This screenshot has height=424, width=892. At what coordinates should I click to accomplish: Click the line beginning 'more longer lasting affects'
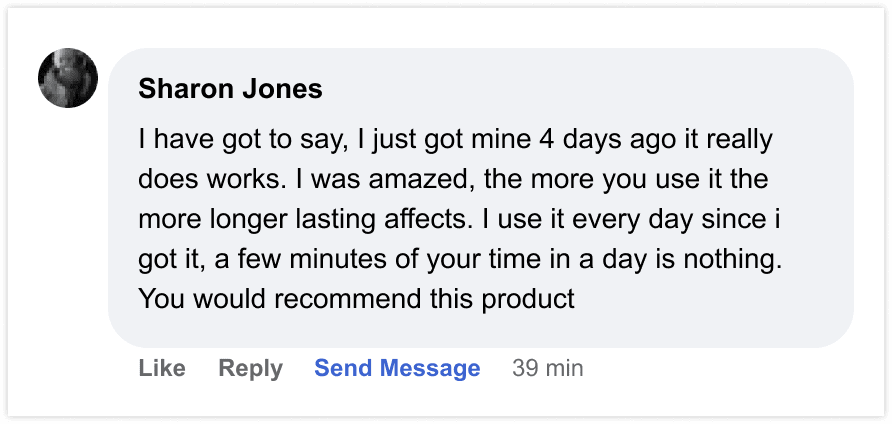(x=459, y=220)
